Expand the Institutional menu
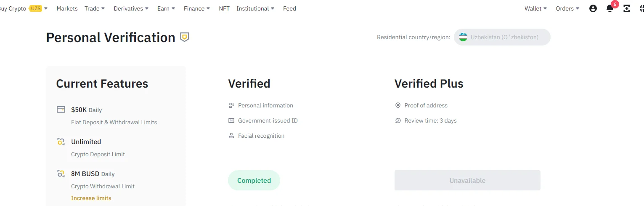This screenshot has height=206, width=644. [x=256, y=8]
